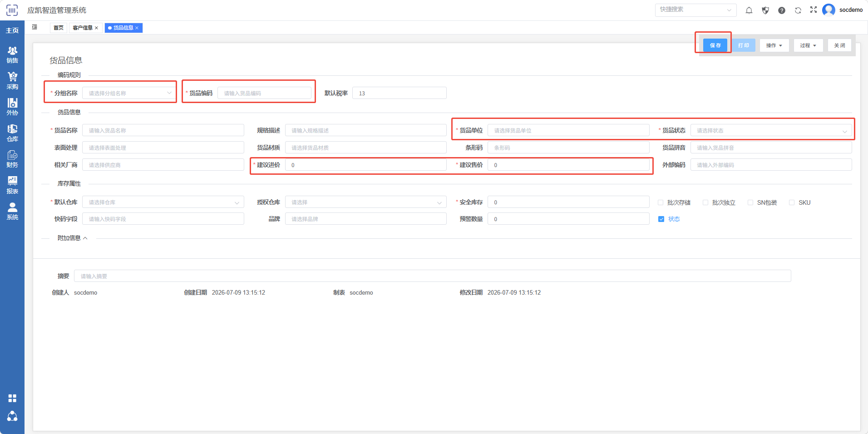This screenshot has width=868, height=434.
Task: Click the four-square apps grid icon
Action: [x=12, y=398]
